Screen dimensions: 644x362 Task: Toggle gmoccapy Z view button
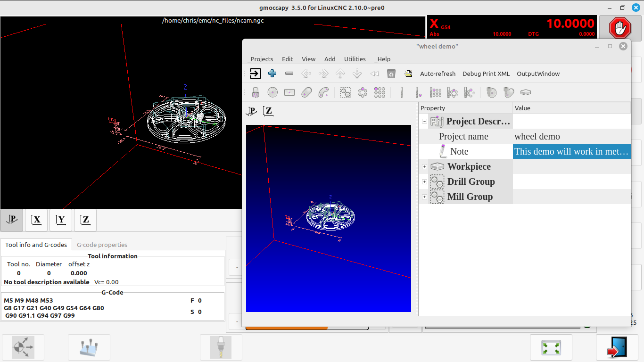point(85,220)
